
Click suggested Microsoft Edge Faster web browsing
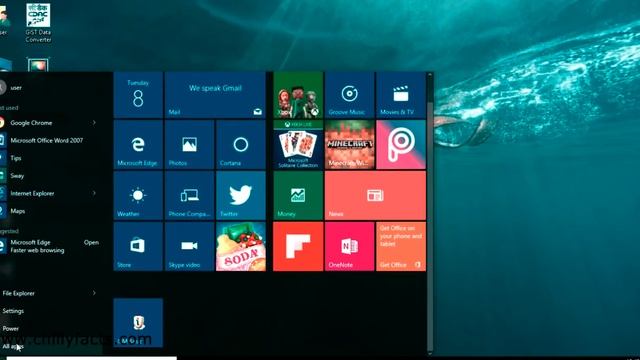(37, 246)
